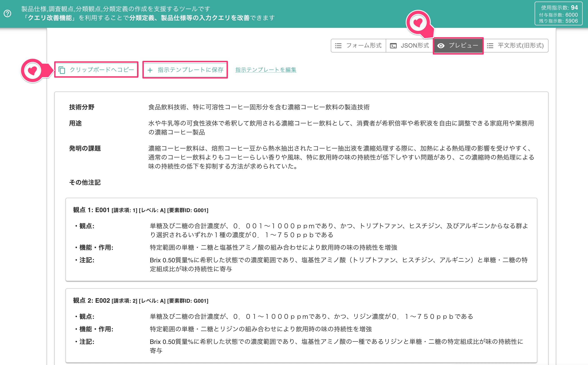Click E002 観点 text mentioning リジン濃度

tap(311, 316)
